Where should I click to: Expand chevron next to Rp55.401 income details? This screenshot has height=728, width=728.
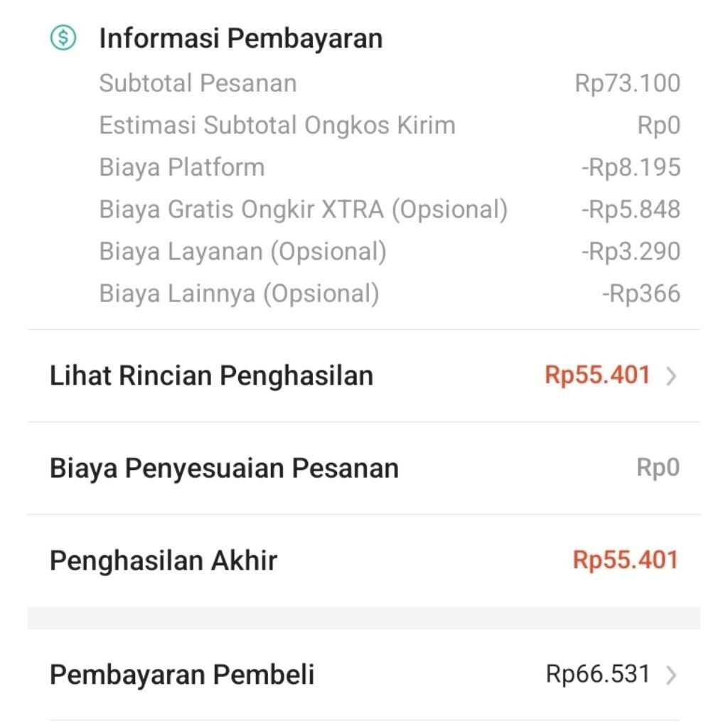pos(670,375)
